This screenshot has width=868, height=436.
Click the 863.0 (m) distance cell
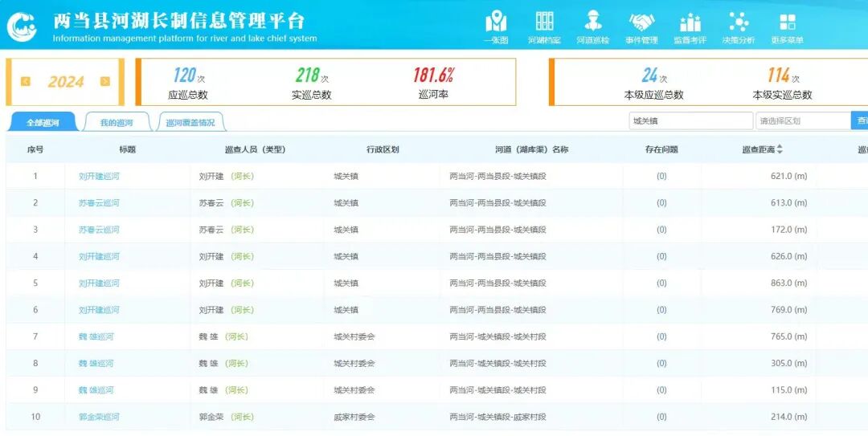pyautogui.click(x=789, y=283)
